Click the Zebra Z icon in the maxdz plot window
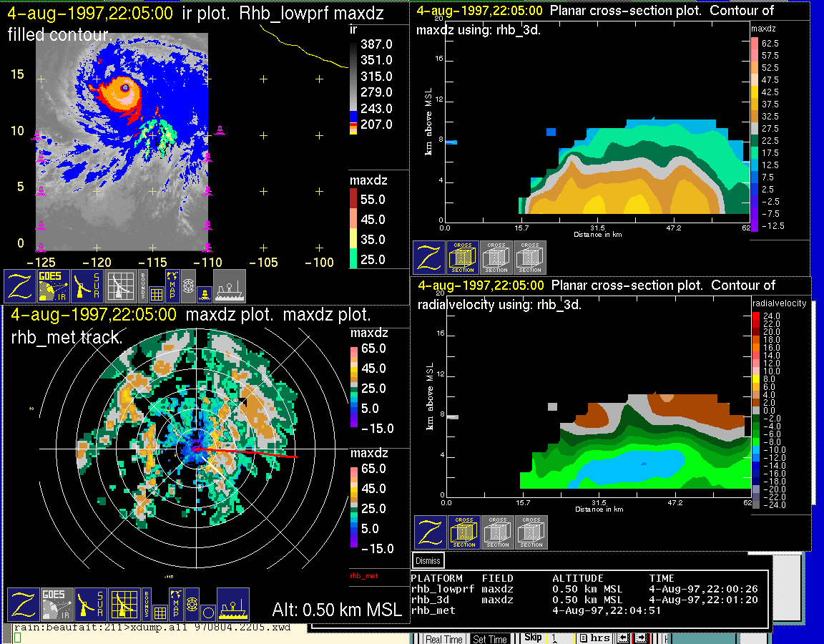 click(23, 605)
